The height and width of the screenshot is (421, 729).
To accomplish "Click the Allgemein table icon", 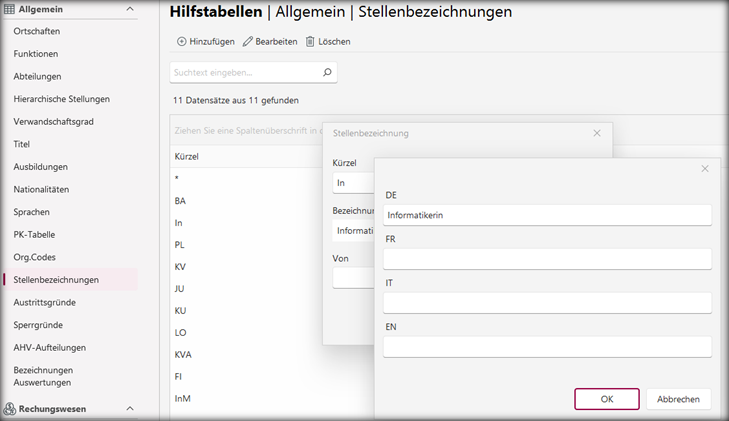I will [x=9, y=9].
